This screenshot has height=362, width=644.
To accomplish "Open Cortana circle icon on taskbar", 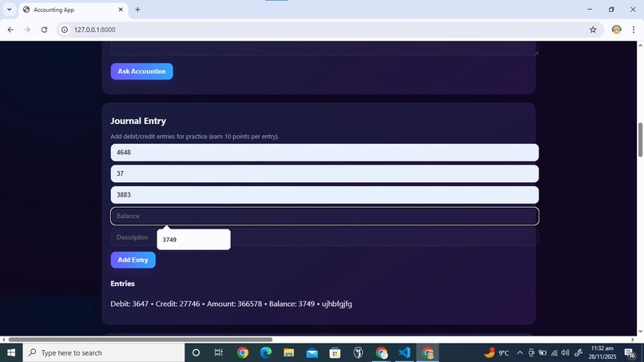I will (196, 352).
